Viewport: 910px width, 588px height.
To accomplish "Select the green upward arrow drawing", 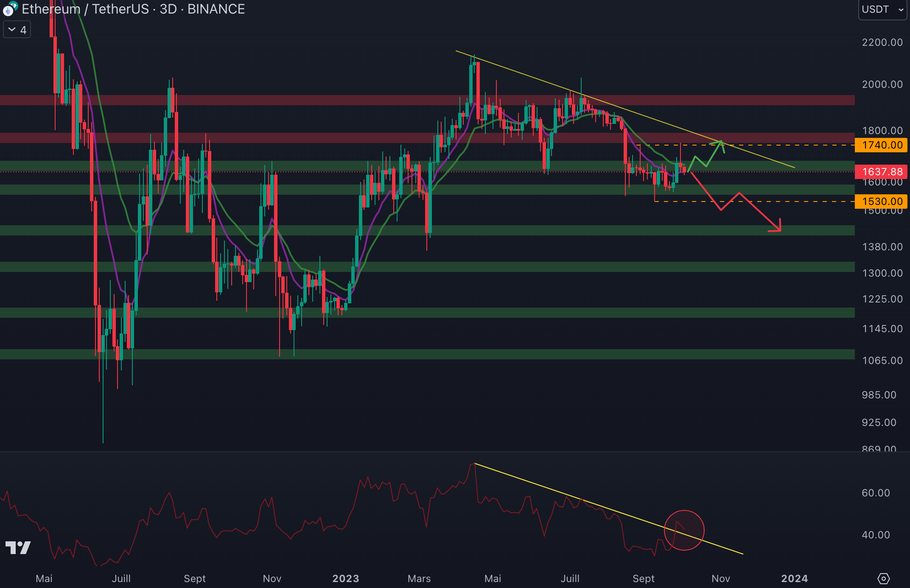I will pos(714,154).
